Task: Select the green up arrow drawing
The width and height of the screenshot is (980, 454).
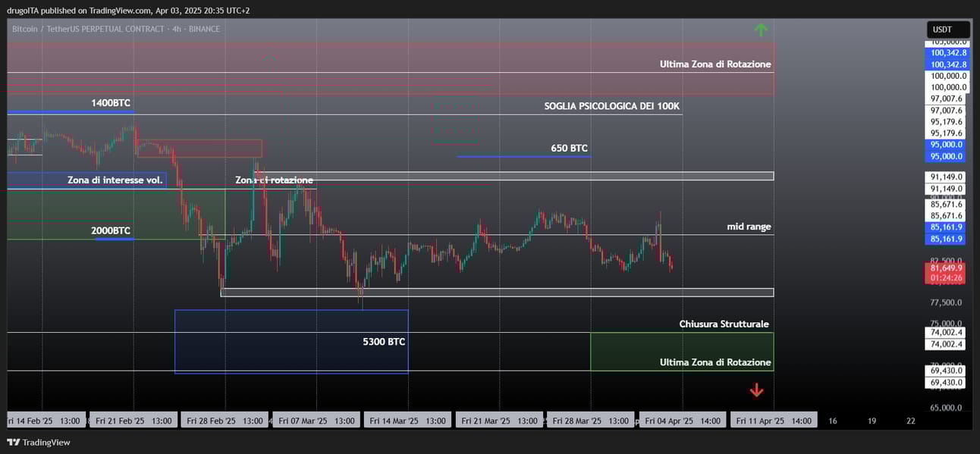Action: point(761,30)
